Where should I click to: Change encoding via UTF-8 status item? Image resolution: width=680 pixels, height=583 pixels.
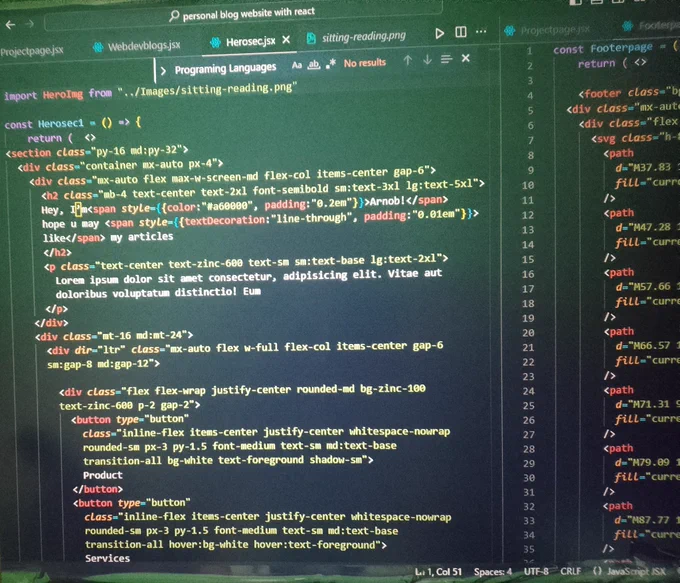[x=536, y=571]
